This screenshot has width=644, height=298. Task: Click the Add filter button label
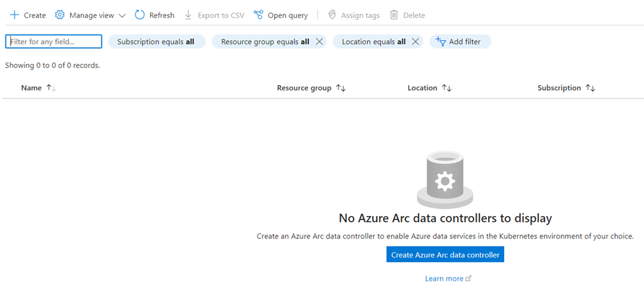tap(464, 42)
